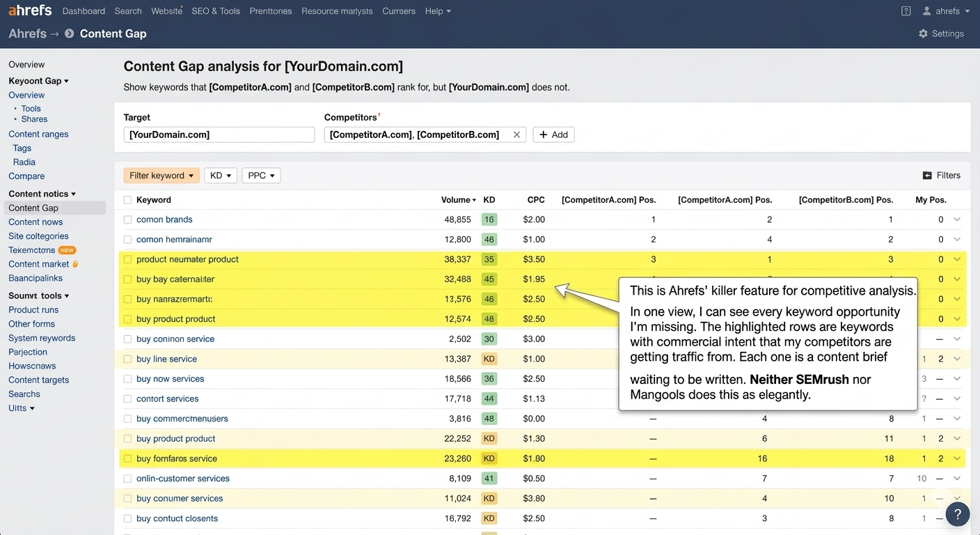This screenshot has width=980, height=535.
Task: Check the buy now services row
Action: pos(127,379)
